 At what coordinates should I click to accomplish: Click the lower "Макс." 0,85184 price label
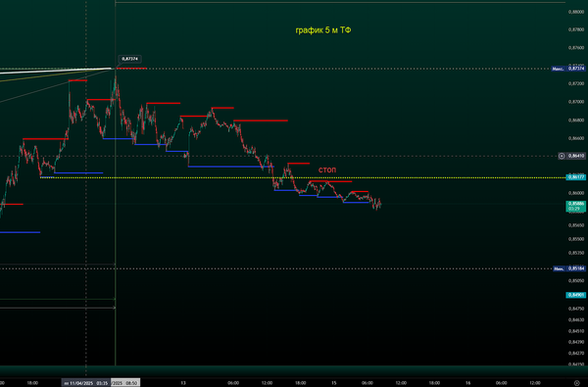point(569,268)
